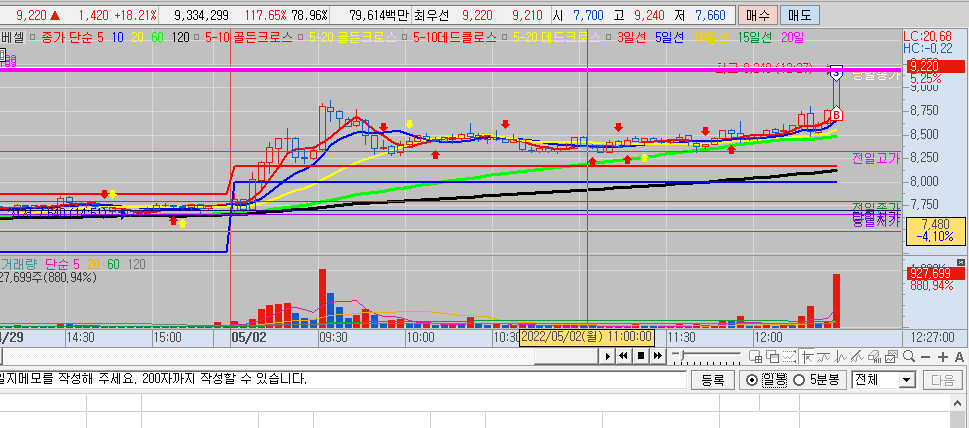Viewport: 969px width, 428px height.
Task: Click the 등록 register memo button
Action: 713,379
